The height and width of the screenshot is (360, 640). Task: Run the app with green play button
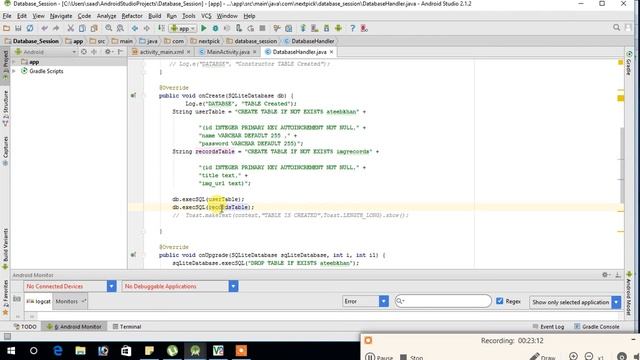[x=204, y=28]
